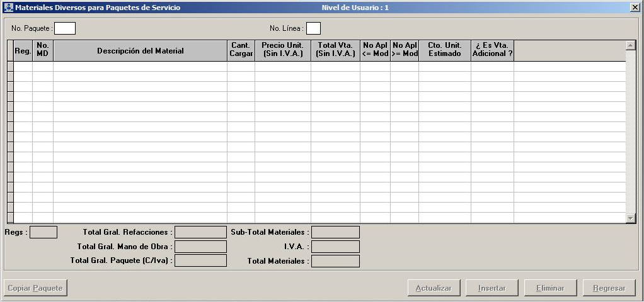
Task: Select the Sub-Total Materiales field
Action: tap(335, 232)
